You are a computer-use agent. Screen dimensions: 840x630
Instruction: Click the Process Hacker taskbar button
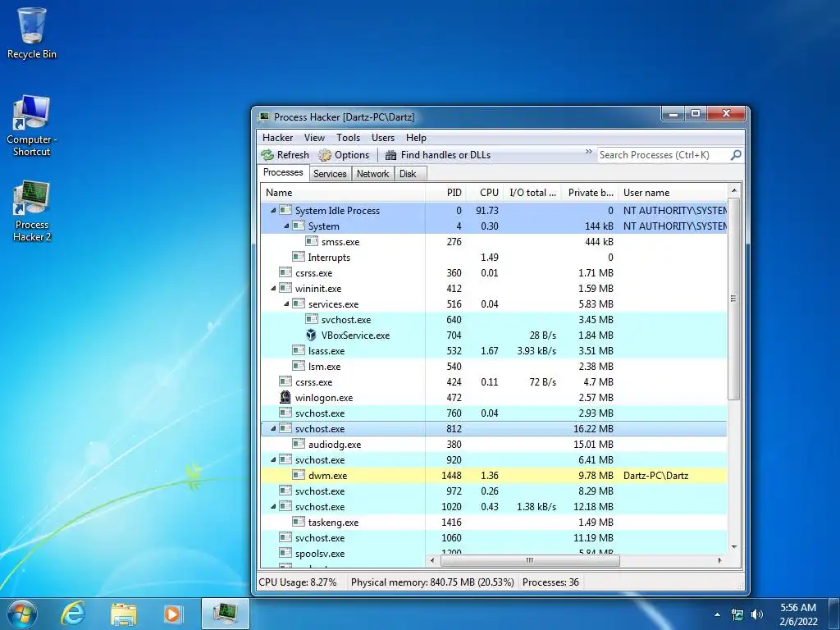click(x=226, y=614)
